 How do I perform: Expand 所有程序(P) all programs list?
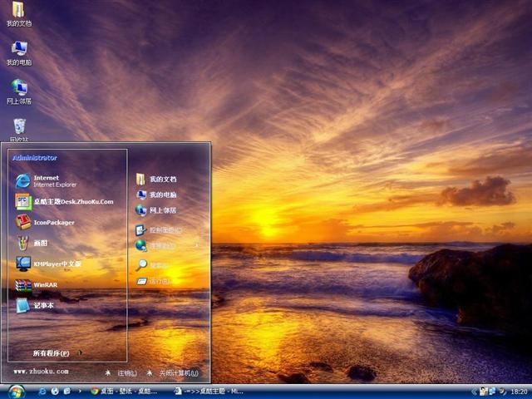[52, 353]
